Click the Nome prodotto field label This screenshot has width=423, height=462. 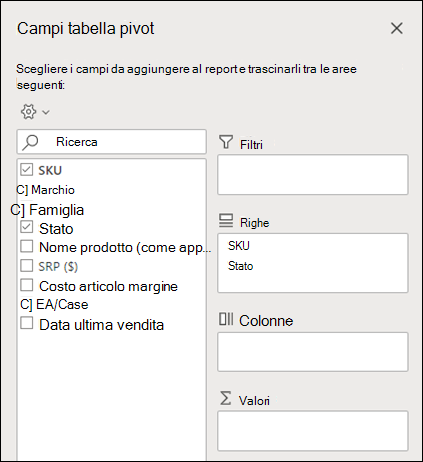pyautogui.click(x=125, y=248)
